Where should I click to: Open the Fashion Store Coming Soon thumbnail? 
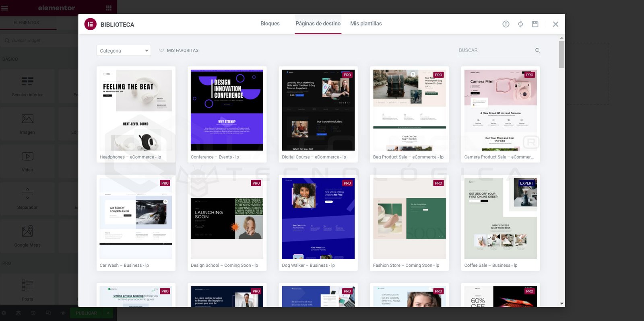[409, 218]
